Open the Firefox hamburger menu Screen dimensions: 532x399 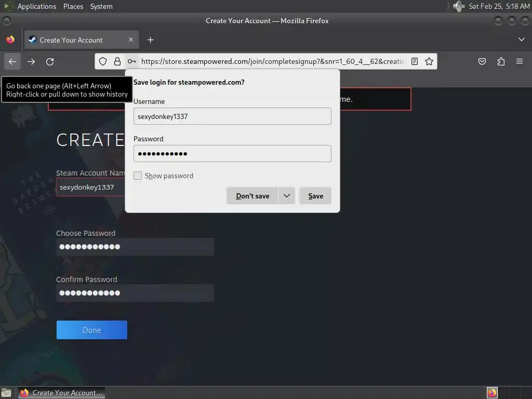click(x=520, y=61)
